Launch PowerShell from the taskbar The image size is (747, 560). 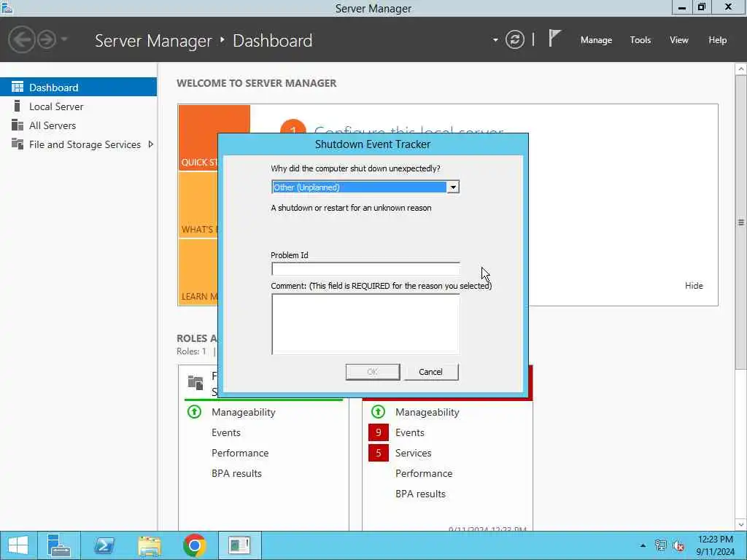[104, 545]
